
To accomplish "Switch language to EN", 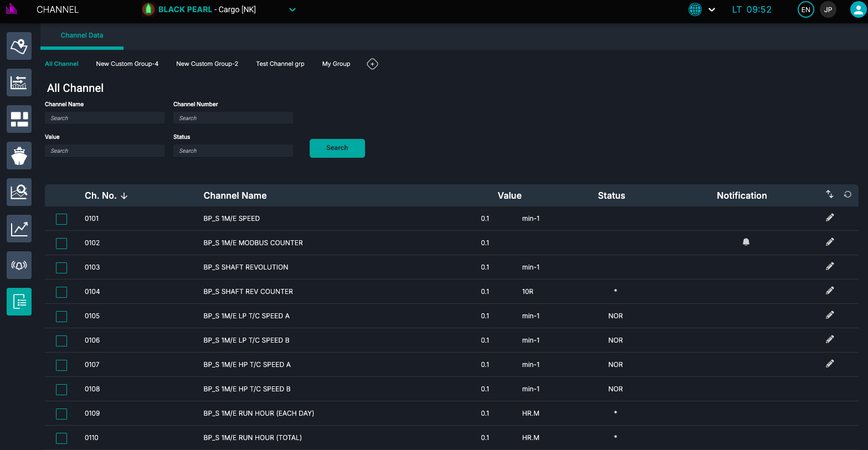I will tap(806, 9).
